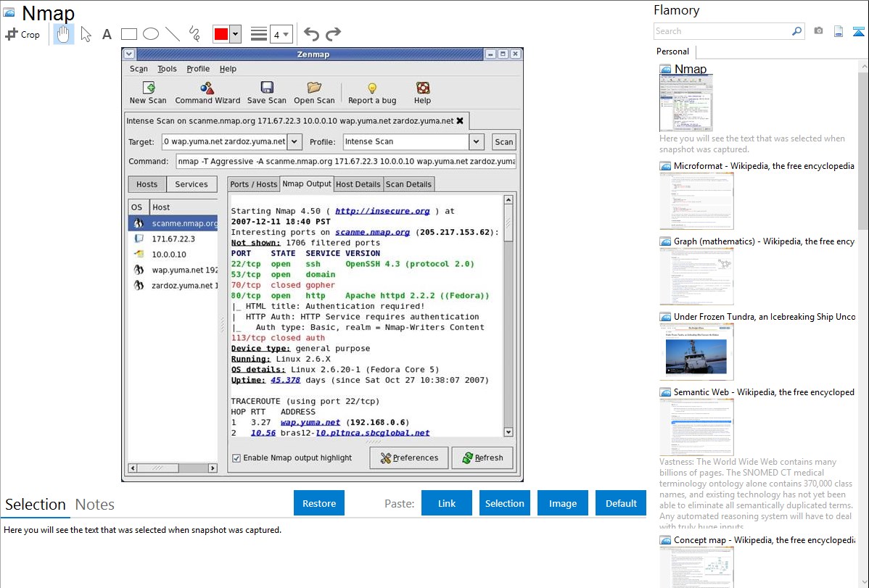Image resolution: width=869 pixels, height=588 pixels.
Task: Open the Microformat Wikipedia snapshot thumbnail
Action: pyautogui.click(x=696, y=201)
